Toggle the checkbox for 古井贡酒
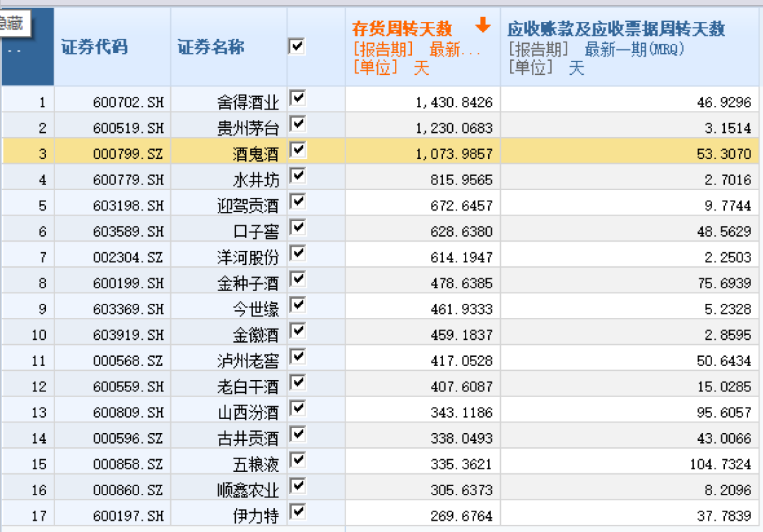 pyautogui.click(x=297, y=434)
